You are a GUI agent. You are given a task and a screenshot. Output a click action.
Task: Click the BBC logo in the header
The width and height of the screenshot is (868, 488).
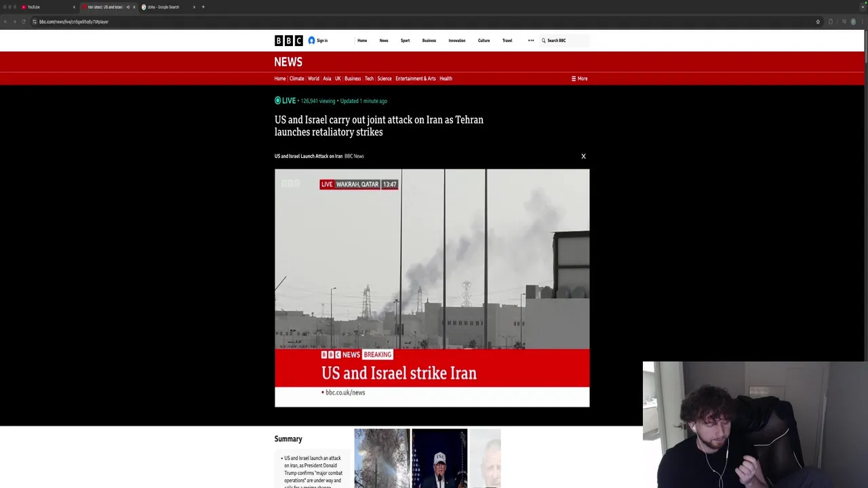(x=288, y=41)
